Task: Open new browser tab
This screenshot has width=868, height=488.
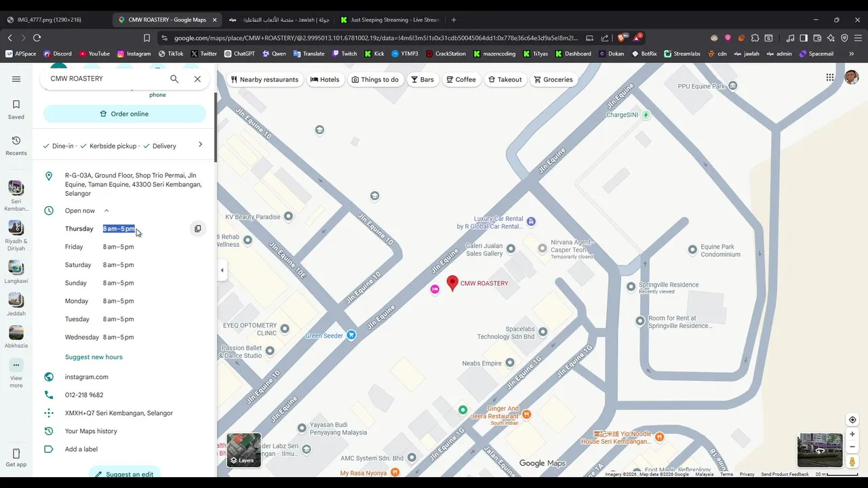Action: 454,20
